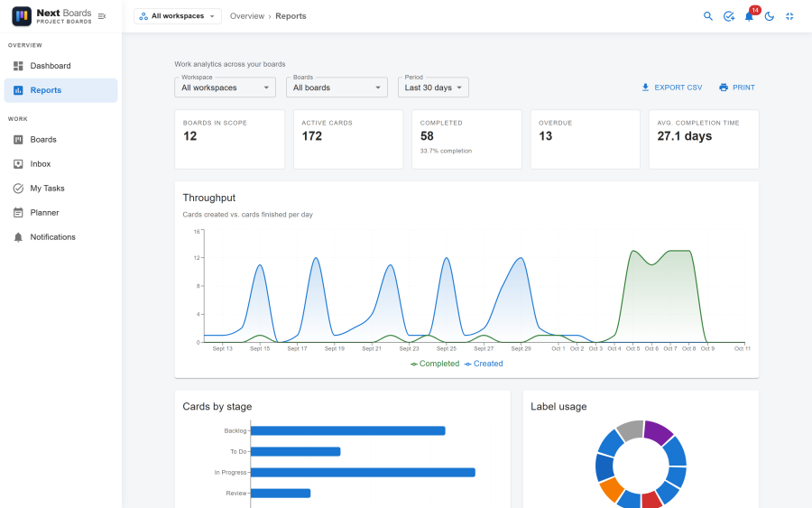Click the Dashboard icon in the sidebar
This screenshot has height=508, width=812.
pyautogui.click(x=18, y=66)
